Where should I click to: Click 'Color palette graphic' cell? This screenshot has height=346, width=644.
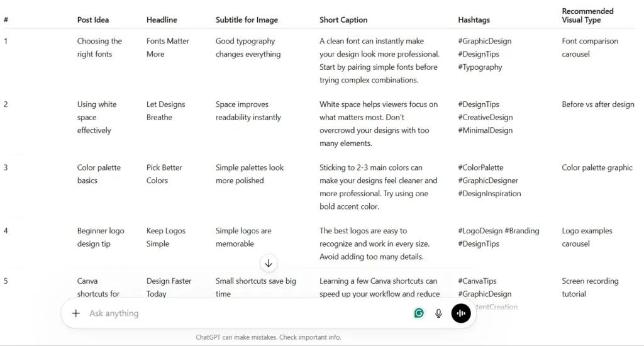tap(597, 168)
